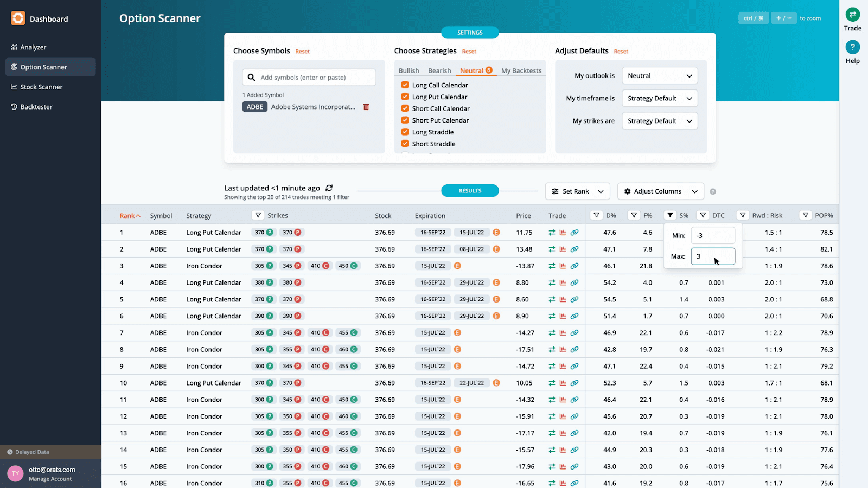This screenshot has height=488, width=868.
Task: Click the link icon in row 12
Action: pyautogui.click(x=575, y=416)
